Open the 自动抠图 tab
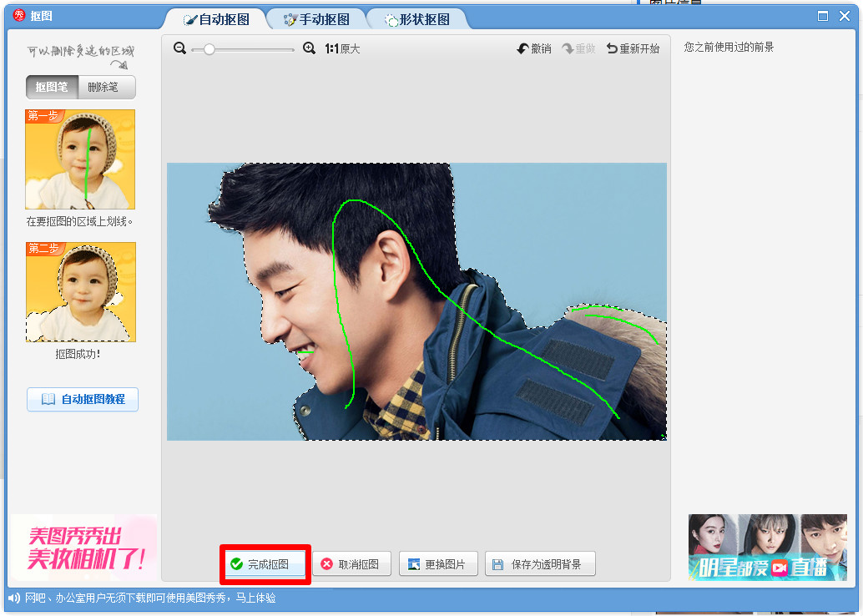The height and width of the screenshot is (616, 863). (216, 19)
